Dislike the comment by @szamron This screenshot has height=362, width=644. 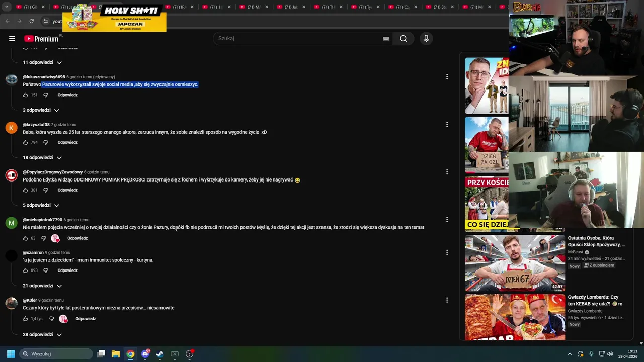(x=45, y=270)
